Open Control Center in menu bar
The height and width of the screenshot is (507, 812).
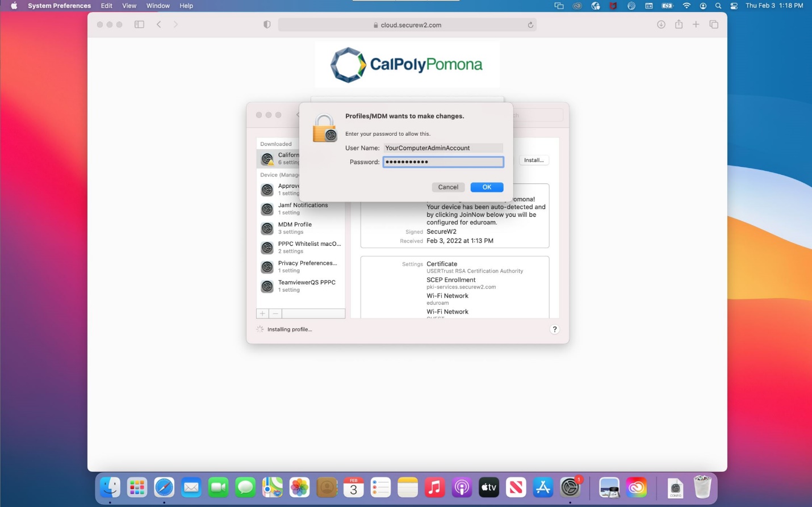[x=734, y=6]
